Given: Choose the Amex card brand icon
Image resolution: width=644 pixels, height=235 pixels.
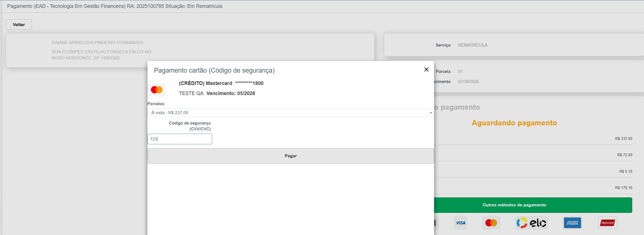Looking at the screenshot, I should click(572, 223).
